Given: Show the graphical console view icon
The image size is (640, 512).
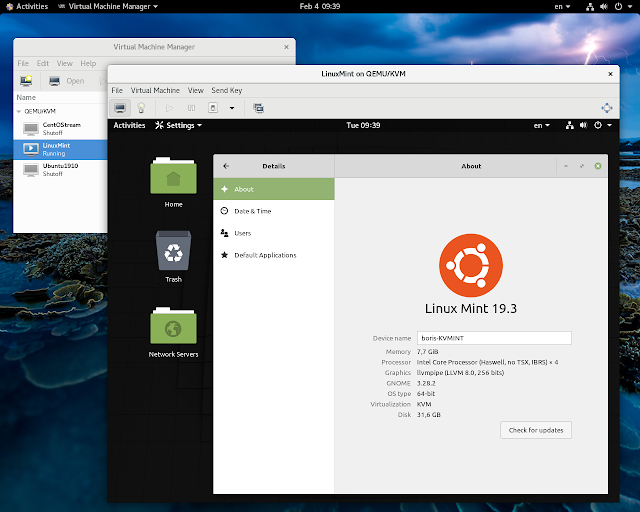Looking at the screenshot, I should (120, 108).
